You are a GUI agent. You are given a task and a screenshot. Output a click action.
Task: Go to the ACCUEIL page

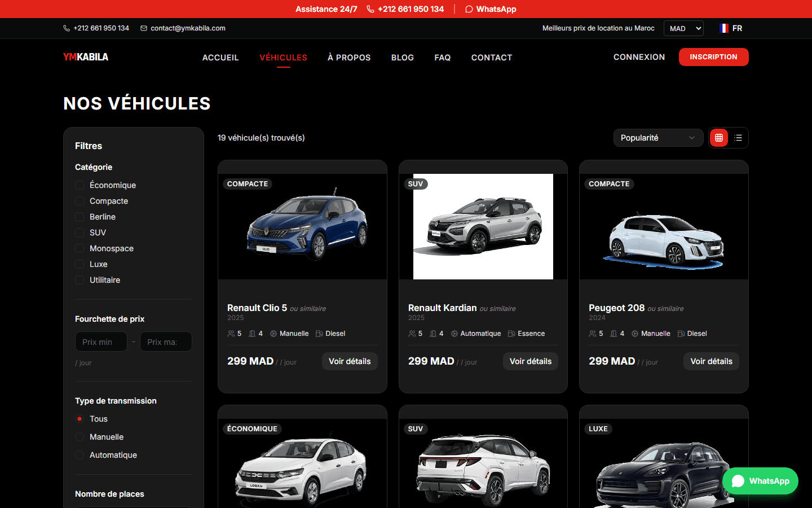pyautogui.click(x=220, y=58)
